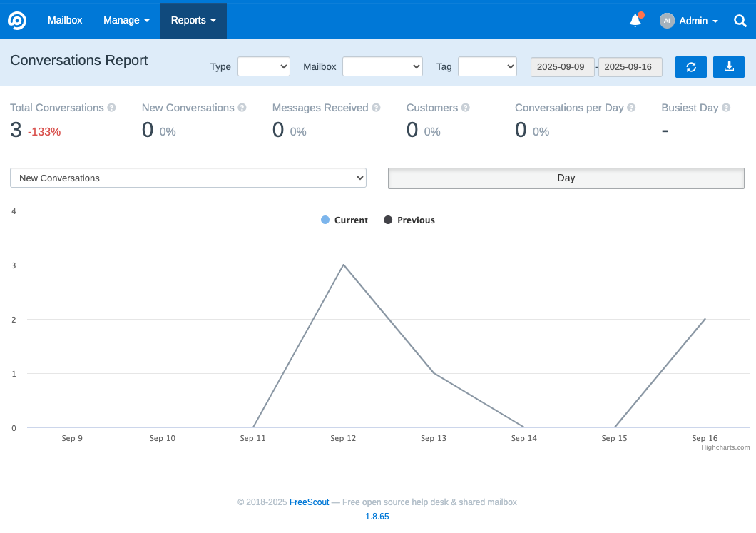Click the Day grouping button
The width and height of the screenshot is (756, 533).
tap(566, 178)
